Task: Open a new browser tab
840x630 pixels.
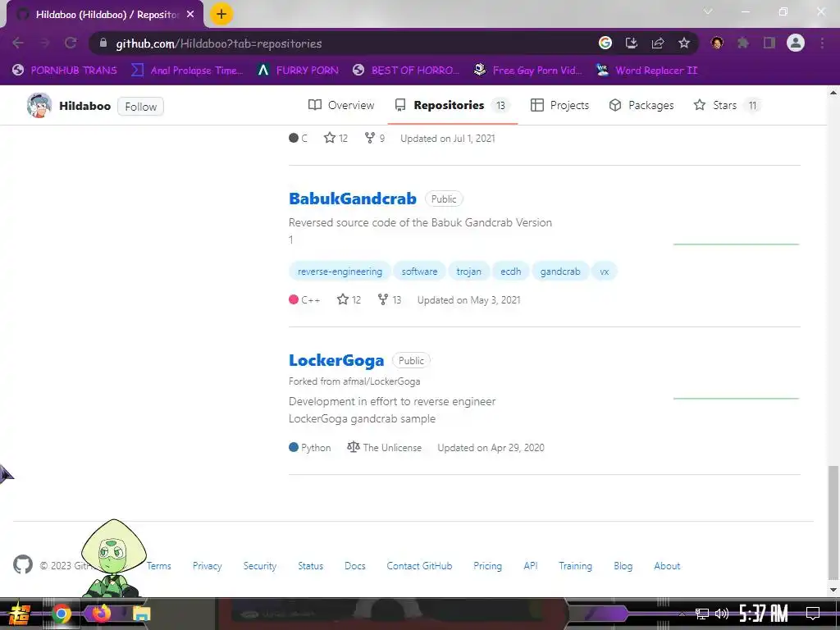Action: pyautogui.click(x=221, y=14)
